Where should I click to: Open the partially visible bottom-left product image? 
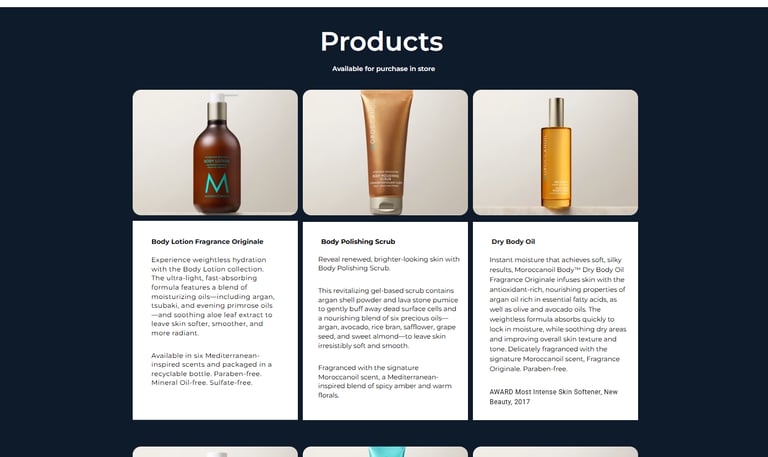(x=215, y=452)
